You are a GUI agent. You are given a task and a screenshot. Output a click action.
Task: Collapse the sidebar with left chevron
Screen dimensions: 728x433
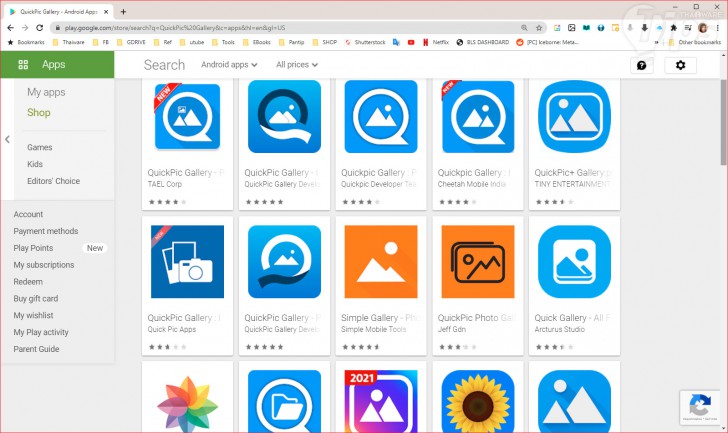pos(7,139)
